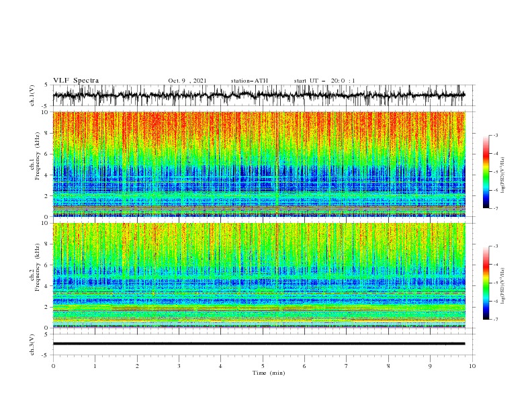Click the ch.1 spectrogram panel
The image size is (532, 411).
pos(259,164)
